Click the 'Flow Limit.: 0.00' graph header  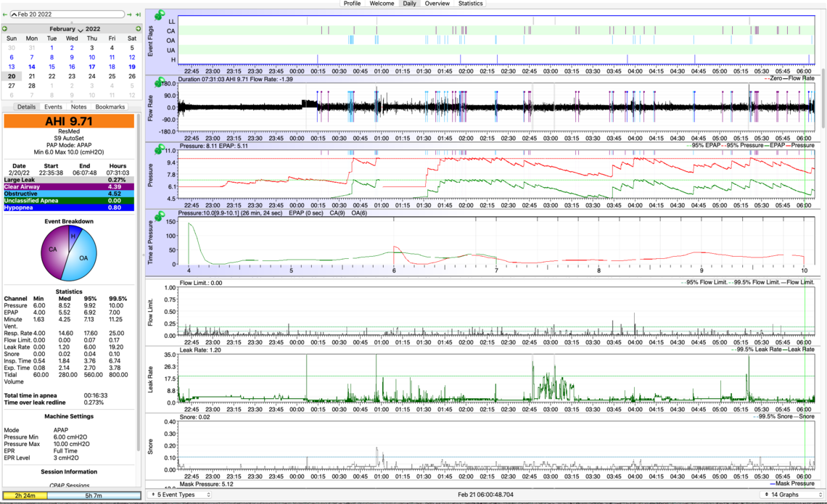[201, 283]
